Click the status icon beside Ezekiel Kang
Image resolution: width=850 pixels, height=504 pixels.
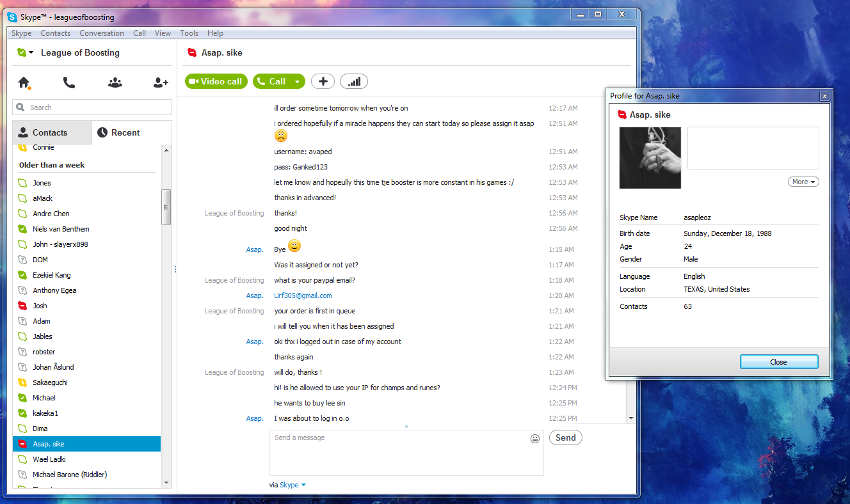coord(22,275)
